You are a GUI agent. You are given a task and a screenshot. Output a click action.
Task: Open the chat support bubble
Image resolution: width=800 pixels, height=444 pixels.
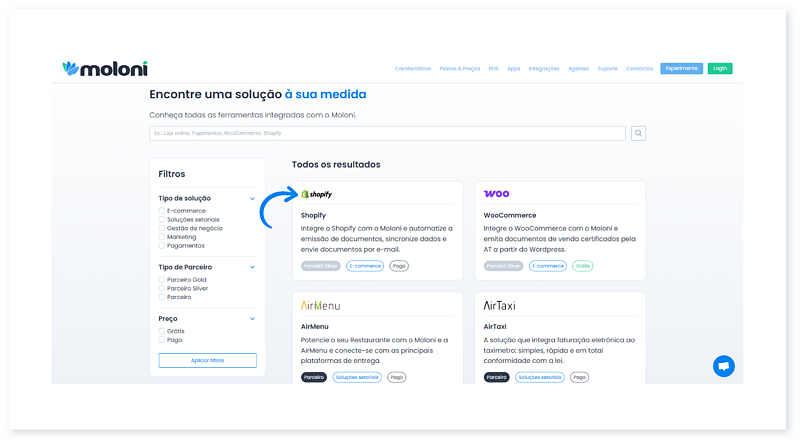[x=723, y=366]
